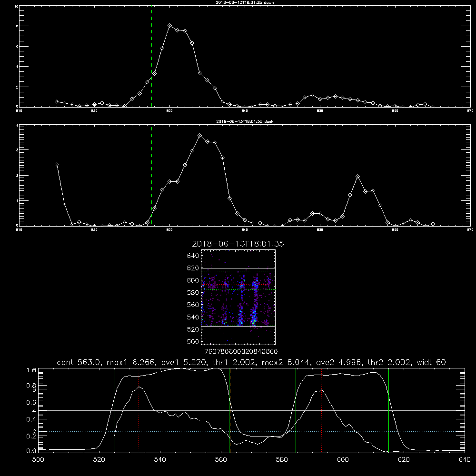Select the secondary peak diamond near 855 in dusk plot
The image size is (476, 476).
[x=357, y=177]
